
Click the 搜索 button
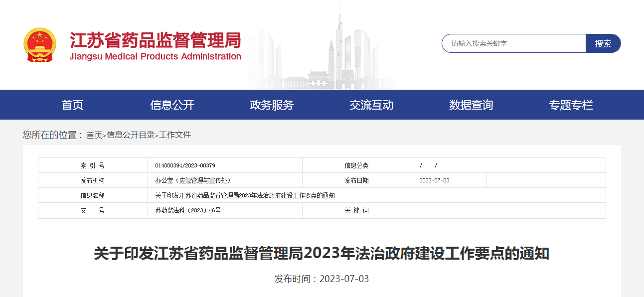pos(603,43)
